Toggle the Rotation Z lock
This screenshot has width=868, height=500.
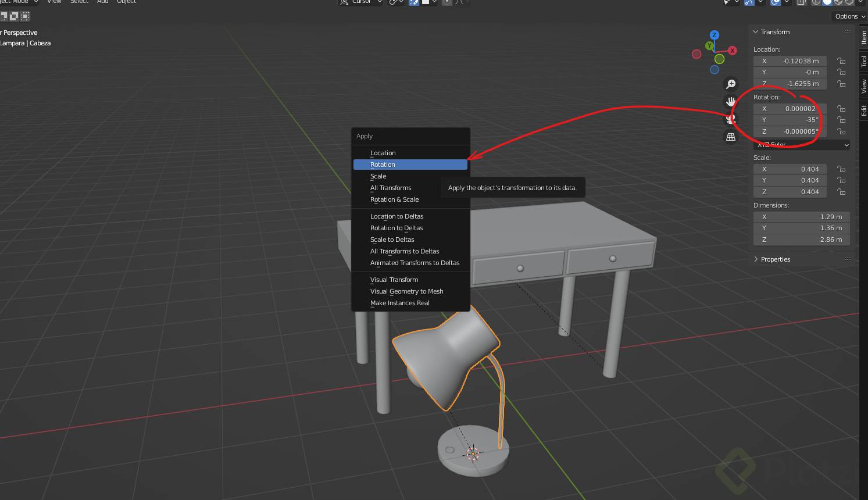(x=841, y=131)
